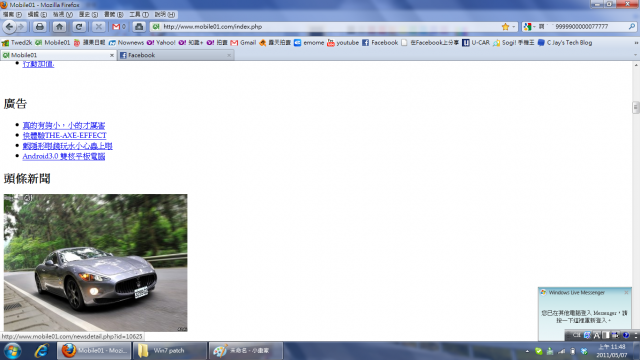Click the Print toolbar icon
The image size is (640, 360).
40,27
